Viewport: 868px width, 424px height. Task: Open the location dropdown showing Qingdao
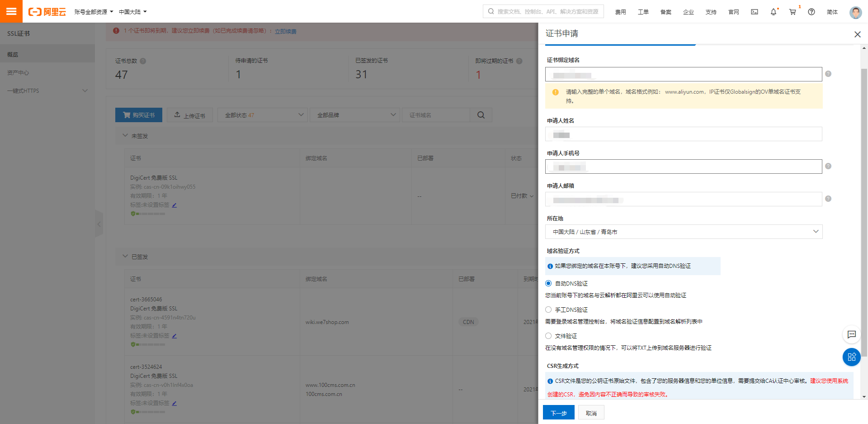684,232
